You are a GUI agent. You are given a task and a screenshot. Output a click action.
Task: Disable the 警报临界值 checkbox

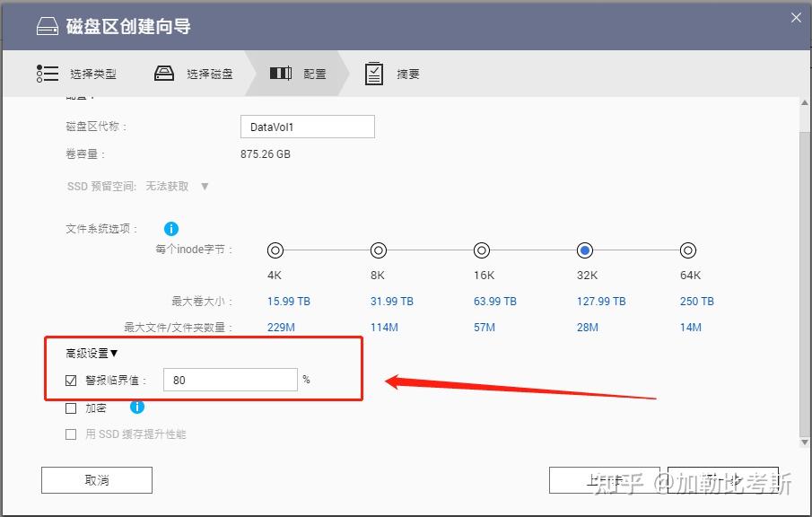70,379
